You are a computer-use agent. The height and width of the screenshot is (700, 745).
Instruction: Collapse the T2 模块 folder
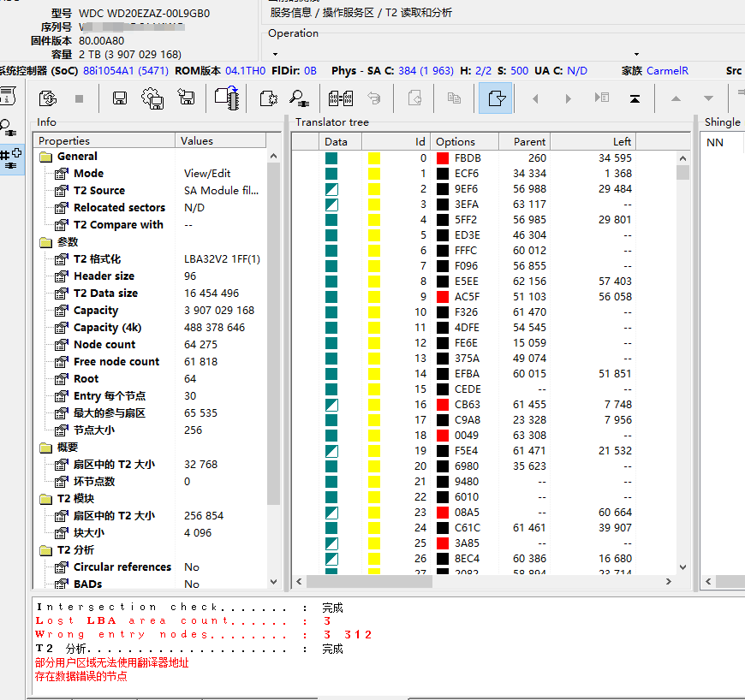point(46,499)
